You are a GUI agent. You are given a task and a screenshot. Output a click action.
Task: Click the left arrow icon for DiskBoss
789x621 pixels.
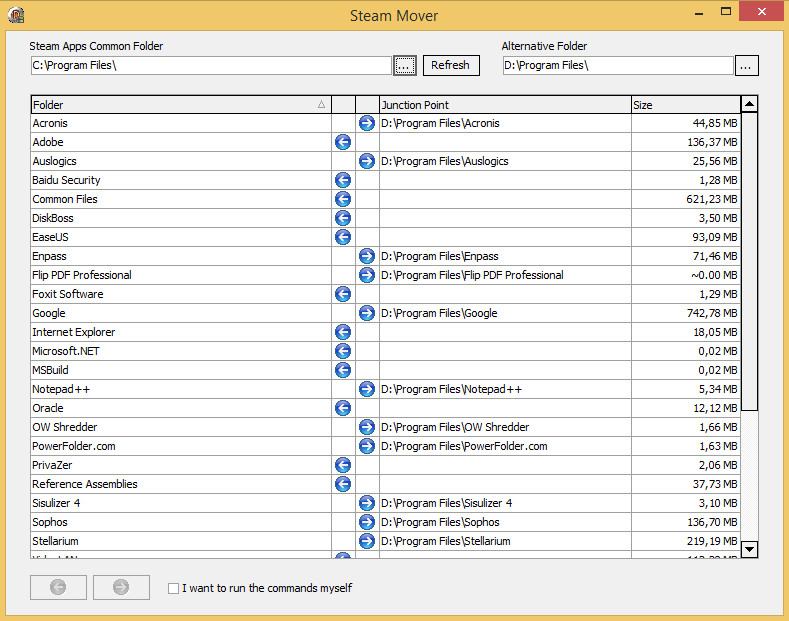click(343, 218)
